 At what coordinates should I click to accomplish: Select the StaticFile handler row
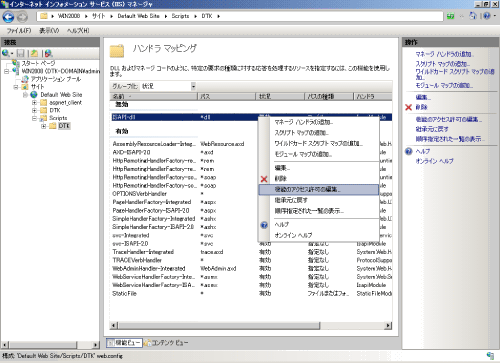click(251, 293)
